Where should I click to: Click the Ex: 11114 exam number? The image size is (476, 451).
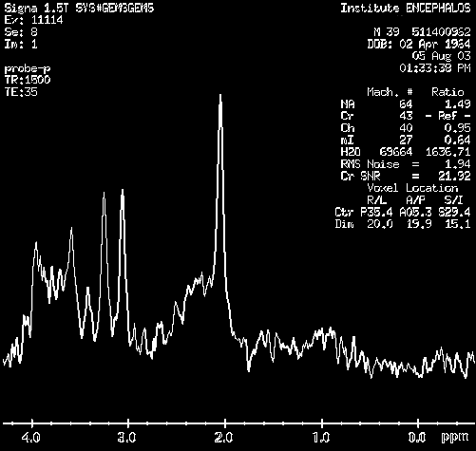[33, 20]
